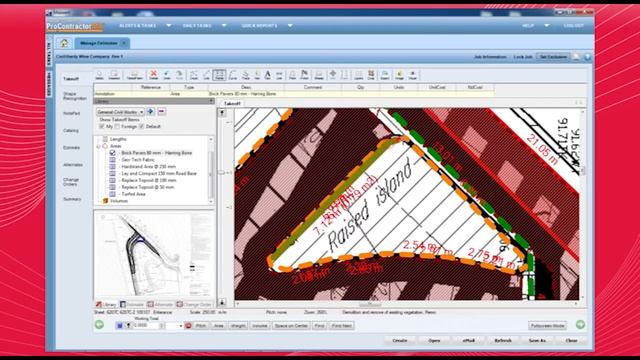Image resolution: width=640 pixels, height=360 pixels.
Task: Uncheck Brick Pavers 80 mm Herring Bone item
Action: click(112, 153)
